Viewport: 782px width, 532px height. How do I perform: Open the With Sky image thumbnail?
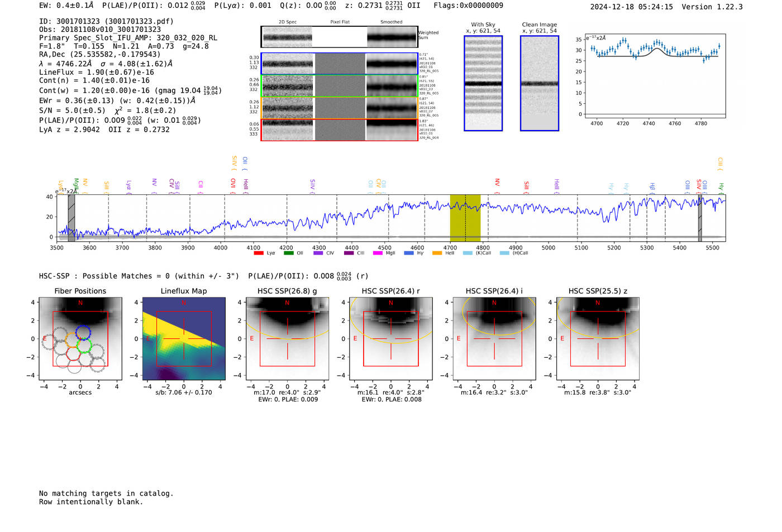click(x=483, y=83)
